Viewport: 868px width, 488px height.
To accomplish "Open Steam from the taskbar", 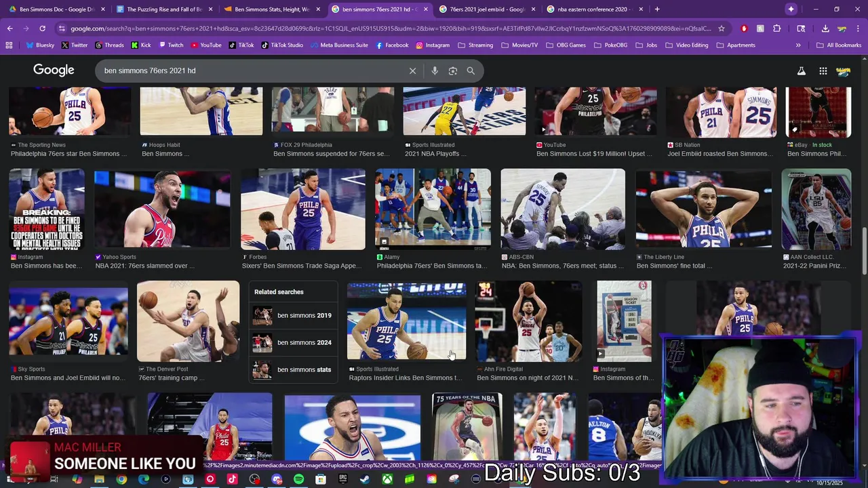I will [x=365, y=479].
